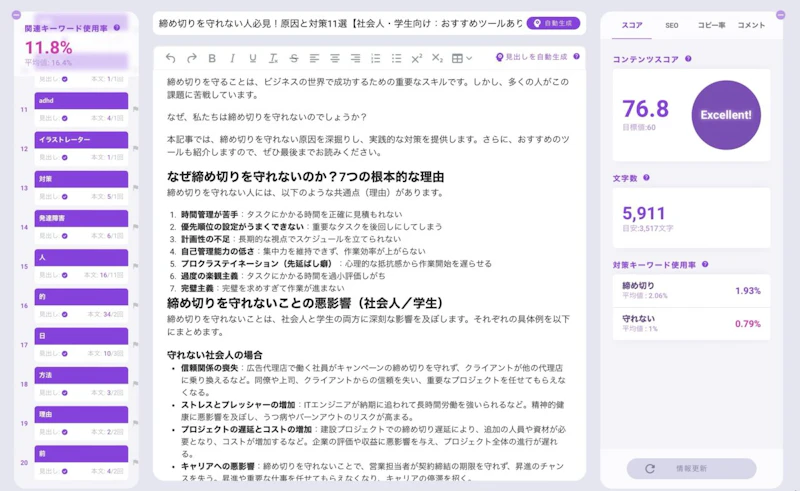Toggle strikethrough formatting
800x491 pixels.
pos(294,59)
